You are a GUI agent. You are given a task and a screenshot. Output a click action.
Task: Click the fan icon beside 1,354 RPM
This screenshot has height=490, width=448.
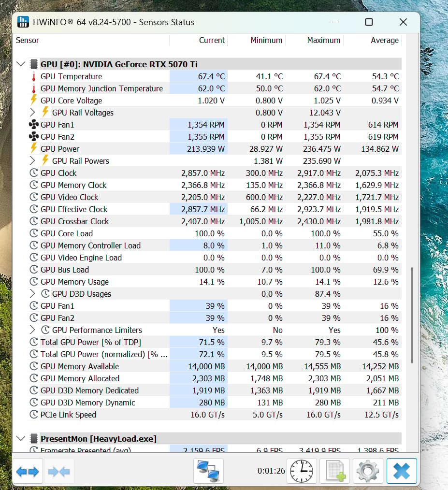coord(34,125)
